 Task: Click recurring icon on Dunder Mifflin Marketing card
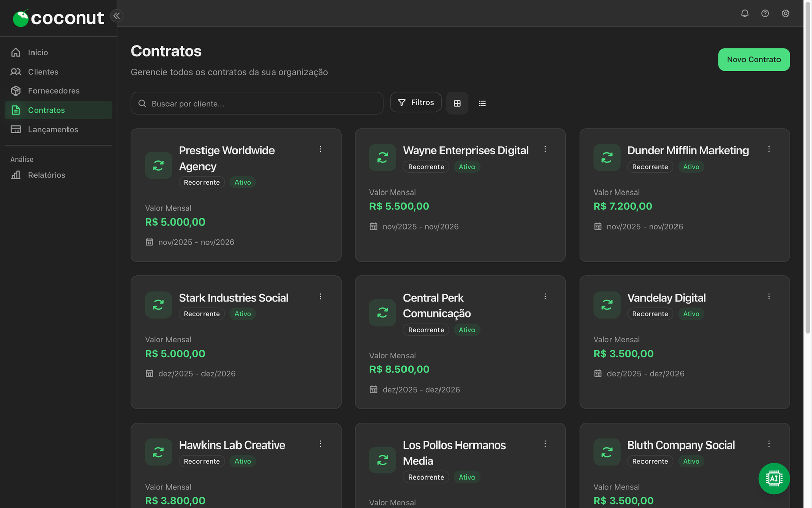point(607,157)
